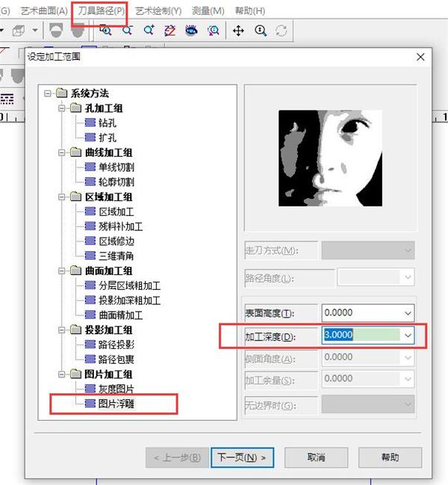Open the 加工深度(D) dropdown arrow
Viewport: 448px width, 485px height.
pos(408,336)
